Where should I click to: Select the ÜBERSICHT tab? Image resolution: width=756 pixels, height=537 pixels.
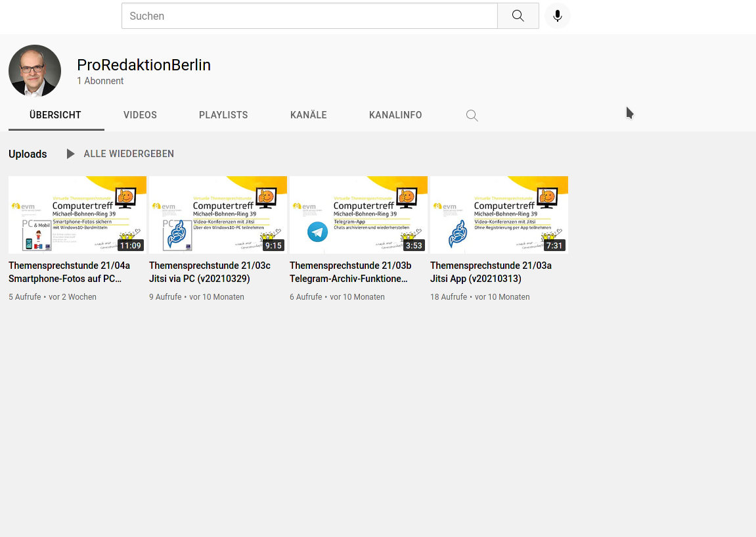coord(55,115)
